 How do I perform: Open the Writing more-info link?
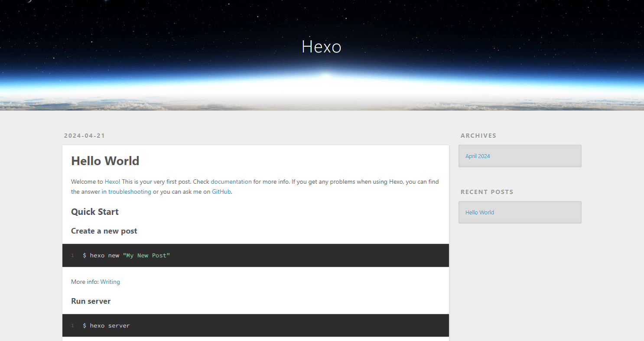pos(110,282)
